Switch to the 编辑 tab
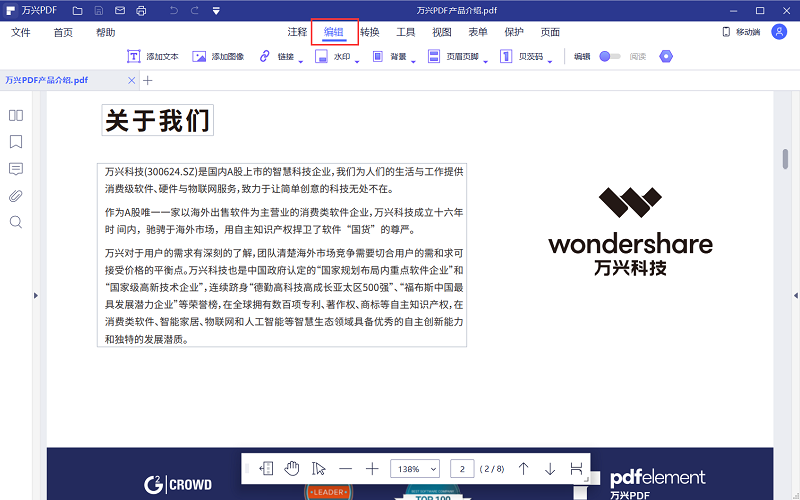 (334, 32)
